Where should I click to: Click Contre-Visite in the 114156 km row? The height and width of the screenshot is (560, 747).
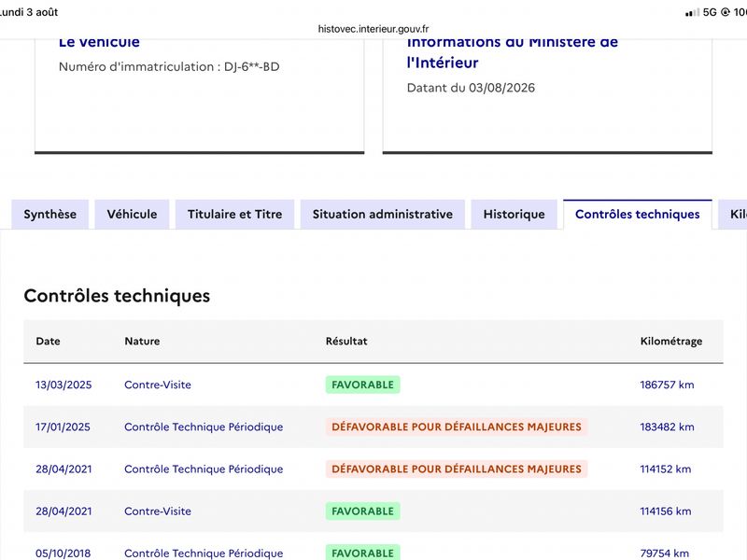[158, 511]
